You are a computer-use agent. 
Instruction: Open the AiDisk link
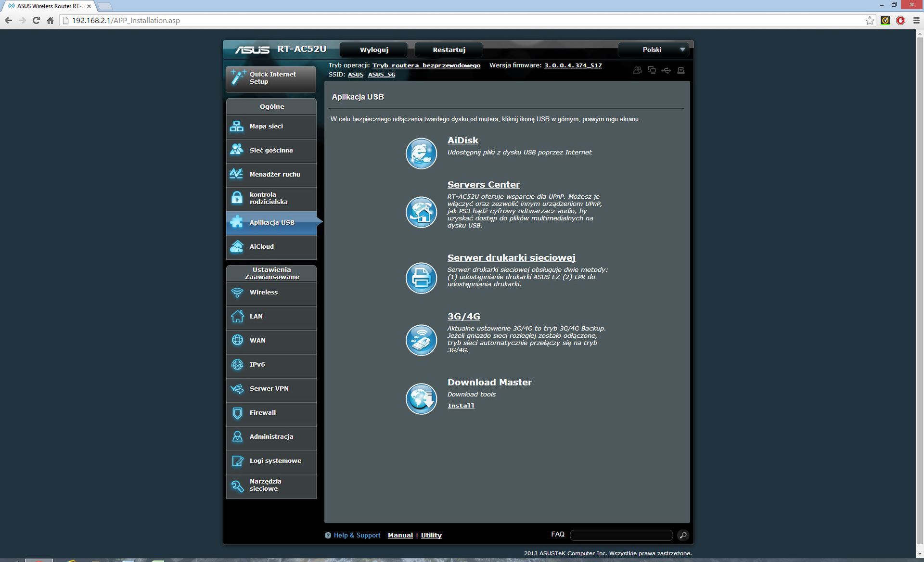(x=462, y=140)
